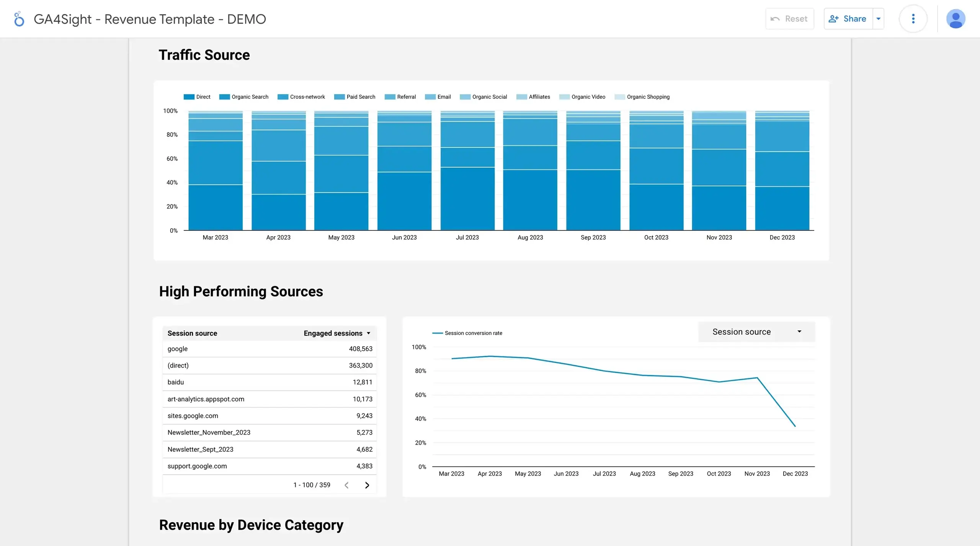
Task: Click the Engaged sessions column header
Action: 333,333
